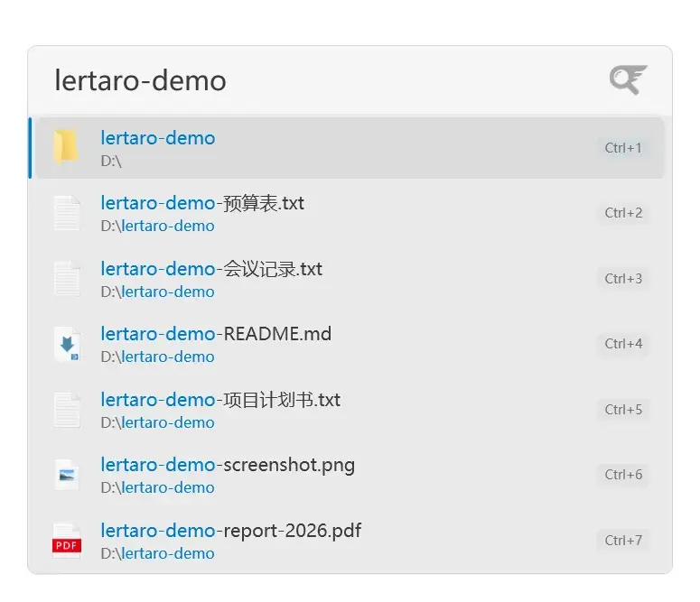Click the red PDF icon for report-2026.pdf
This screenshot has width=700, height=602.
click(67, 541)
